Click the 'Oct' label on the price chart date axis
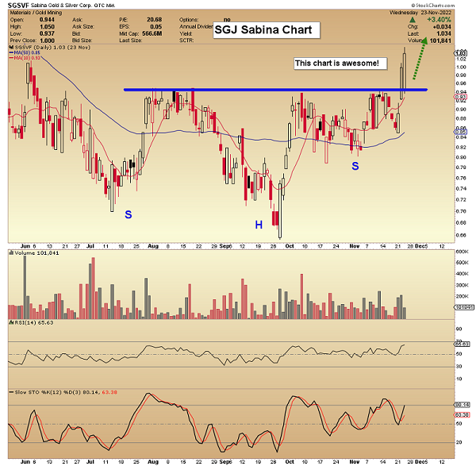 (289, 246)
